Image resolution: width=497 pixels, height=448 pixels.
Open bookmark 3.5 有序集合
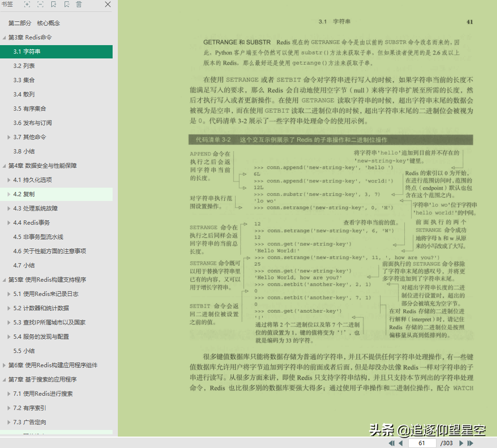30,109
